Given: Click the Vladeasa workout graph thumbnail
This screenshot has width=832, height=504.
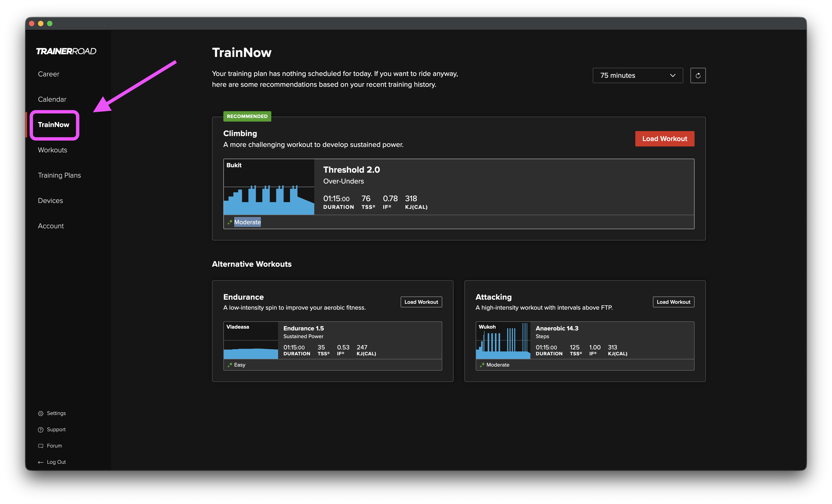Looking at the screenshot, I should pos(251,340).
